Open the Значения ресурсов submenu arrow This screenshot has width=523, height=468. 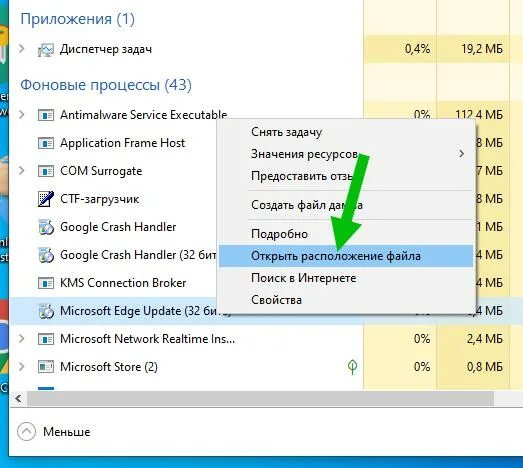[462, 154]
